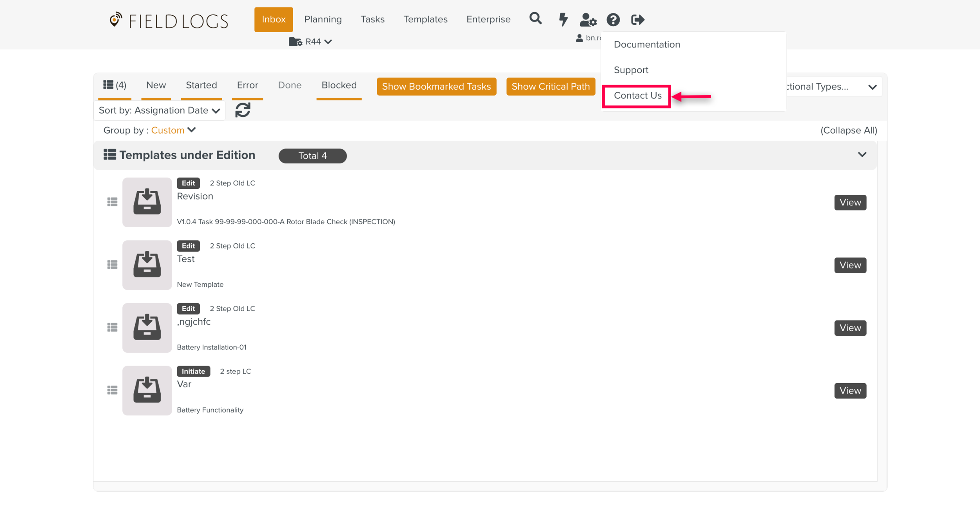
Task: Click the help question mark icon
Action: [x=613, y=20]
